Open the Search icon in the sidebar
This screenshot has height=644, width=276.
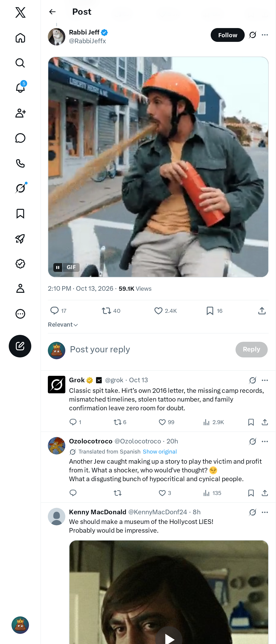(x=20, y=63)
